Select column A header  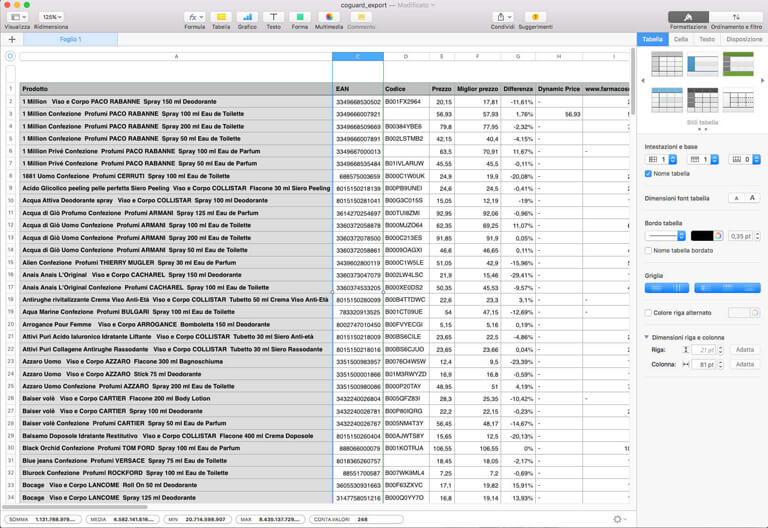(x=176, y=56)
